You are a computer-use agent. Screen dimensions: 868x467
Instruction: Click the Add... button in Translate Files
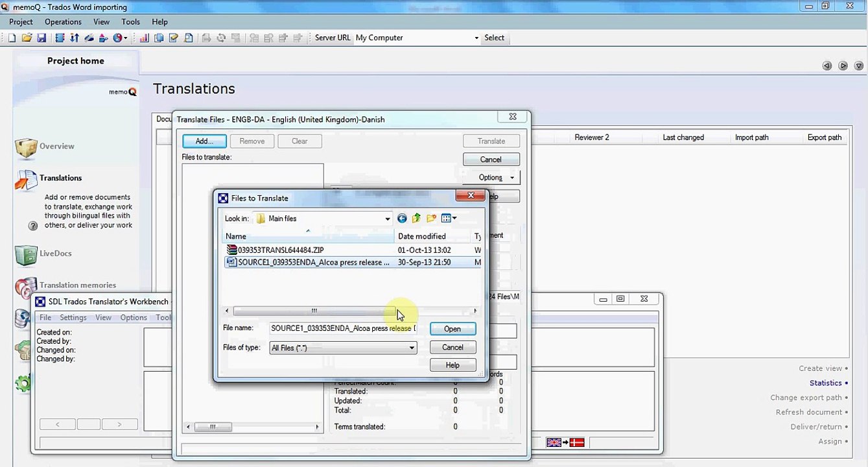[x=204, y=141]
